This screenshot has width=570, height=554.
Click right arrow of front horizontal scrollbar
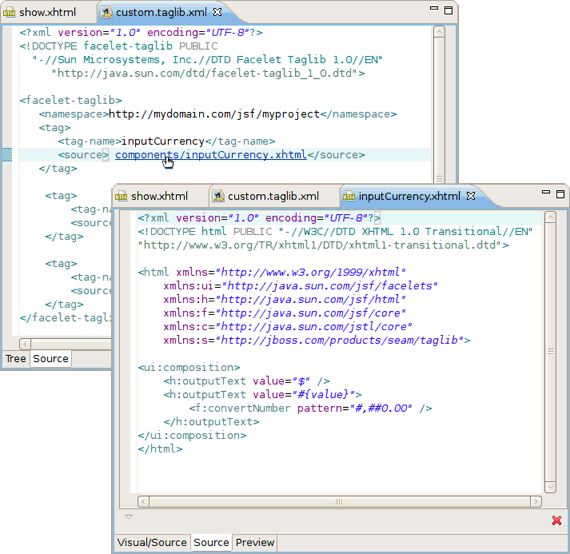[535, 502]
